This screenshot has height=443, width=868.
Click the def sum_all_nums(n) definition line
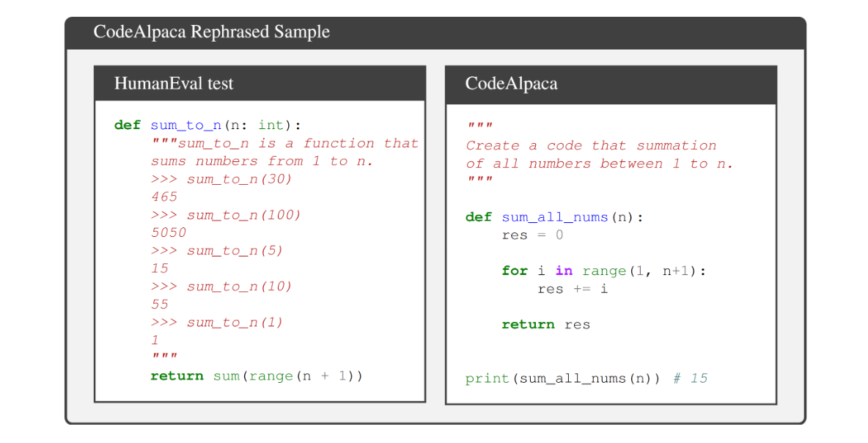click(x=554, y=217)
